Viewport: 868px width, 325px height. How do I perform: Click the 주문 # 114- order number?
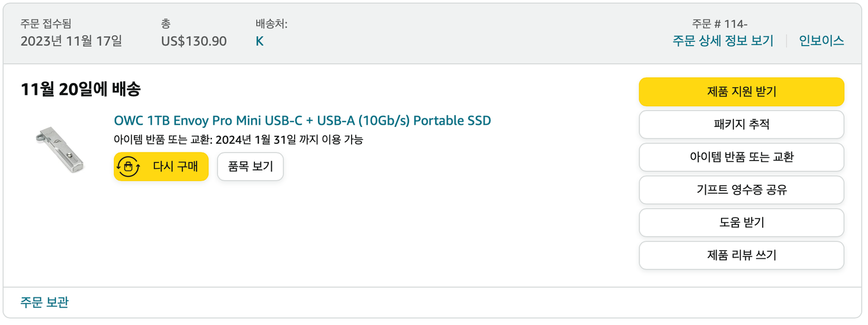tap(719, 24)
